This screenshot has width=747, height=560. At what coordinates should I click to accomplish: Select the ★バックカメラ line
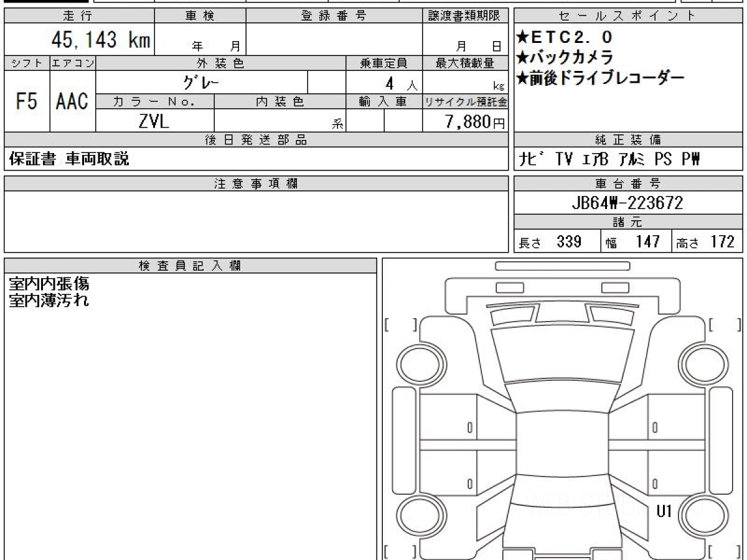pyautogui.click(x=565, y=58)
